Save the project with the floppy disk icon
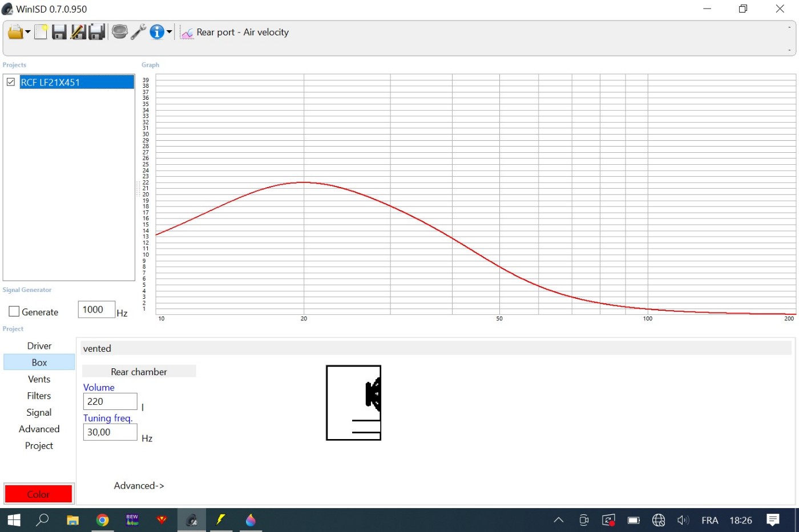Image resolution: width=799 pixels, height=532 pixels. click(59, 33)
